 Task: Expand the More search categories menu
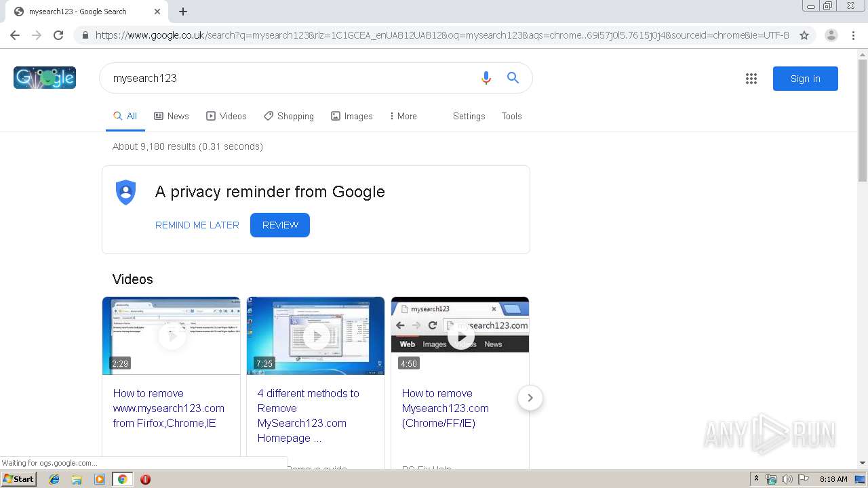(x=403, y=116)
